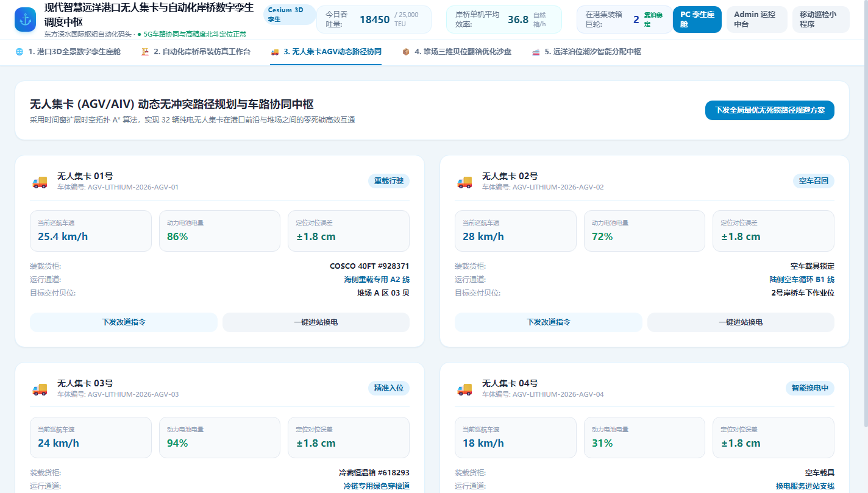Click the ±1.8 cm value for 无人集卡 01号

[316, 236]
